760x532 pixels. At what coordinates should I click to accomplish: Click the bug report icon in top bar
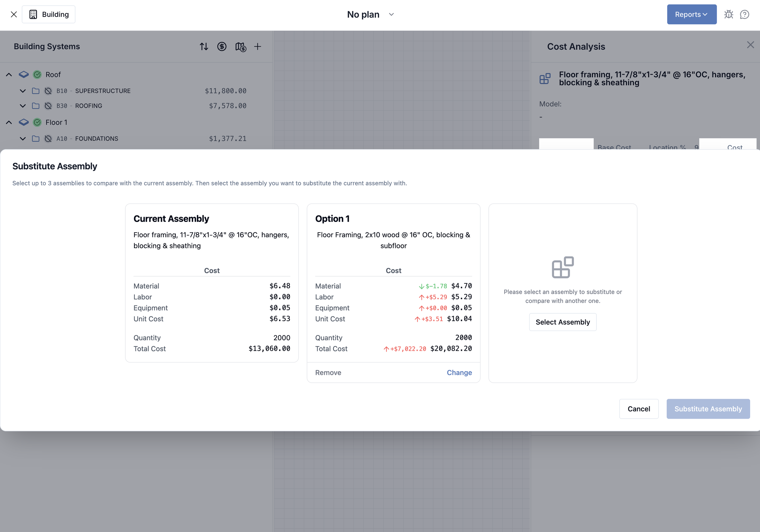[x=729, y=14]
